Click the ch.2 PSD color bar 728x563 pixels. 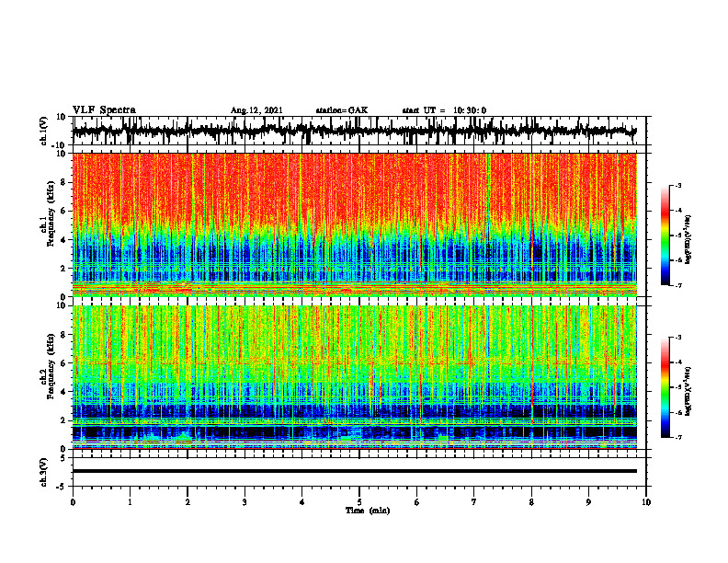(665, 387)
